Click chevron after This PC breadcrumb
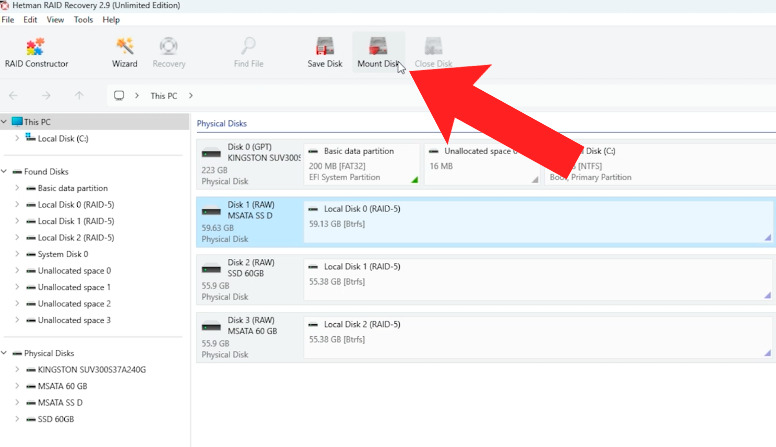The height and width of the screenshot is (447, 776). point(191,96)
